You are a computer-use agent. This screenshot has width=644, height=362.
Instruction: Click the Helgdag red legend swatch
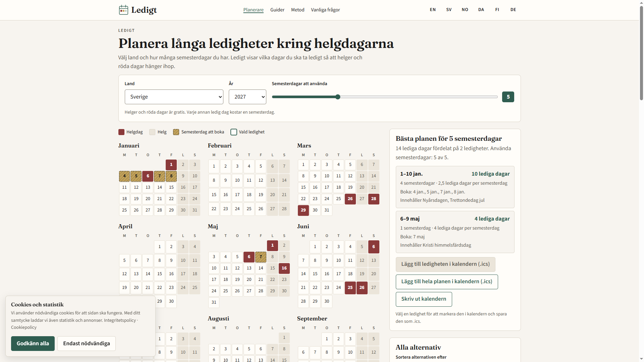121,132
